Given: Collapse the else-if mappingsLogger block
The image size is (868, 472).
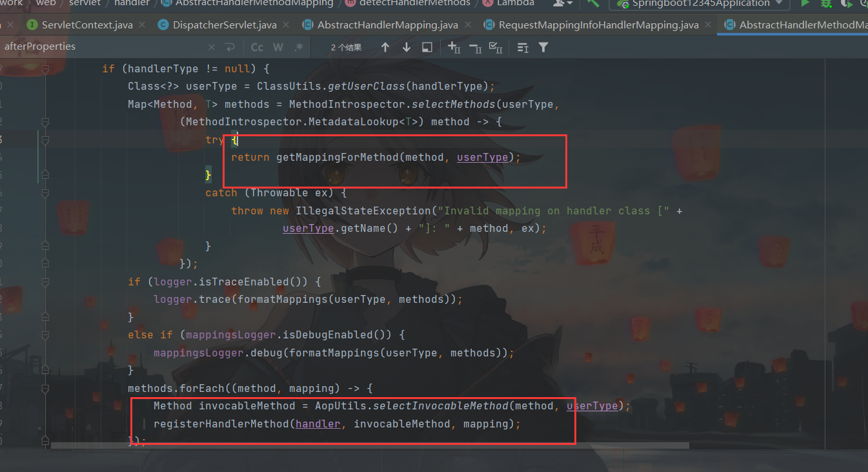Looking at the screenshot, I should pos(45,334).
